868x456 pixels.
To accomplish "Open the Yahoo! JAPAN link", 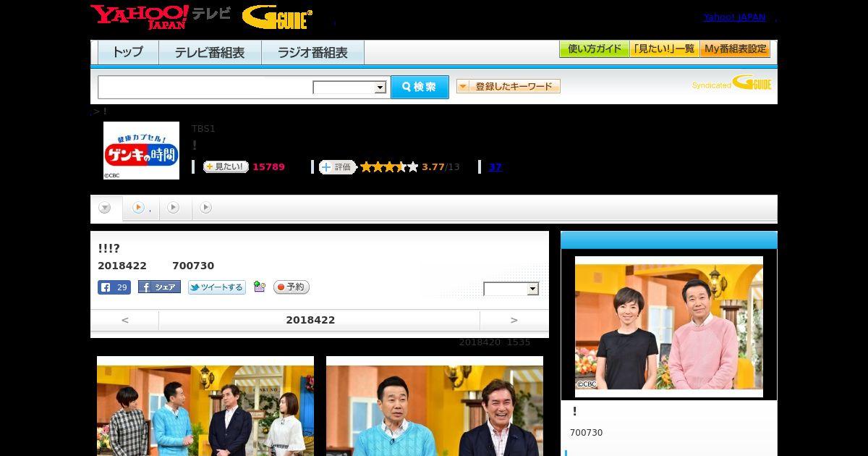I will pyautogui.click(x=734, y=17).
